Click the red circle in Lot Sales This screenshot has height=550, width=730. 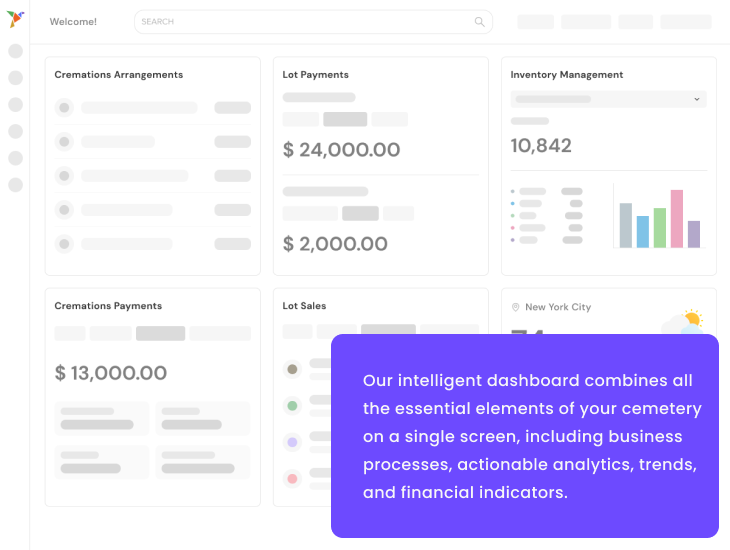[x=292, y=479]
